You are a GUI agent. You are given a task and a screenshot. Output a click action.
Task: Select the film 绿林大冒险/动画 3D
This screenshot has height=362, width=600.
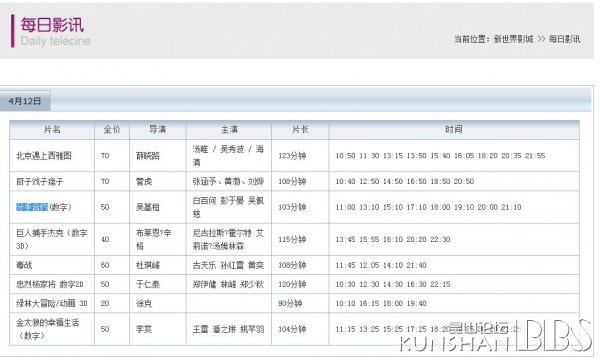(52, 303)
